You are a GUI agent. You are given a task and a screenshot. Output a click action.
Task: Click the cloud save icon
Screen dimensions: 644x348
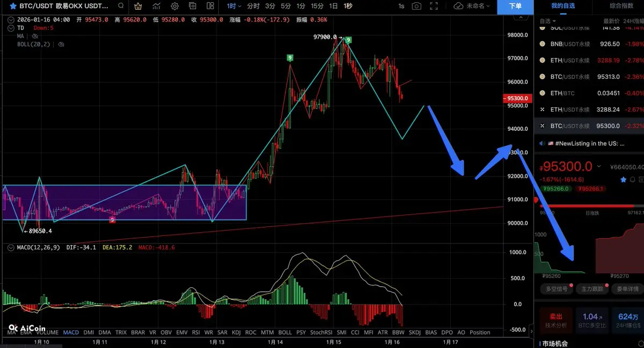click(458, 6)
